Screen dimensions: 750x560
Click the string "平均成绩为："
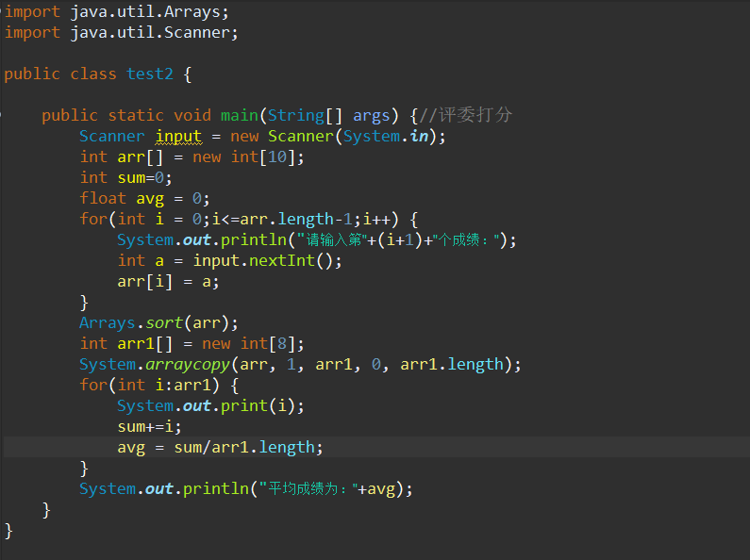click(308, 488)
